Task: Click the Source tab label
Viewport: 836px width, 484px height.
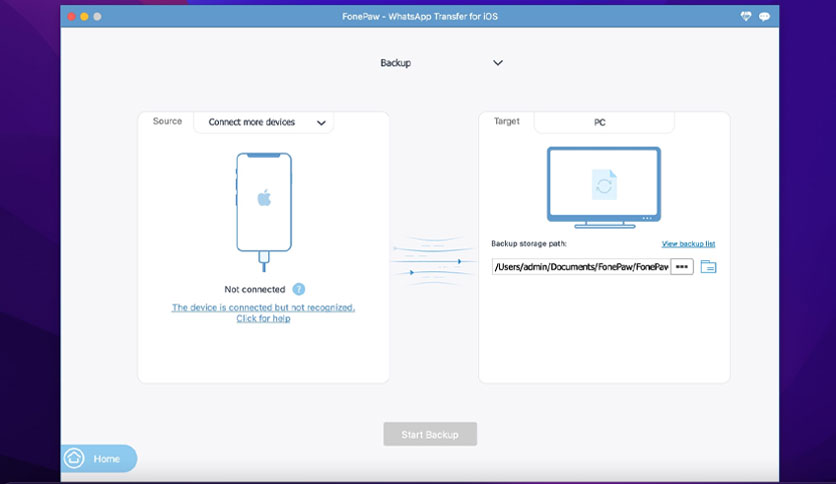Action: 167,121
